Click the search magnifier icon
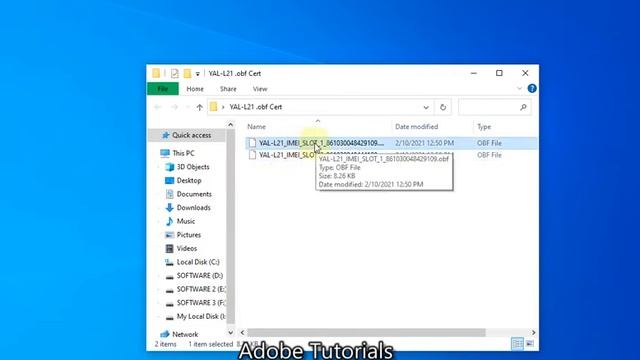Image resolution: width=640 pixels, height=360 pixels. coord(523,107)
